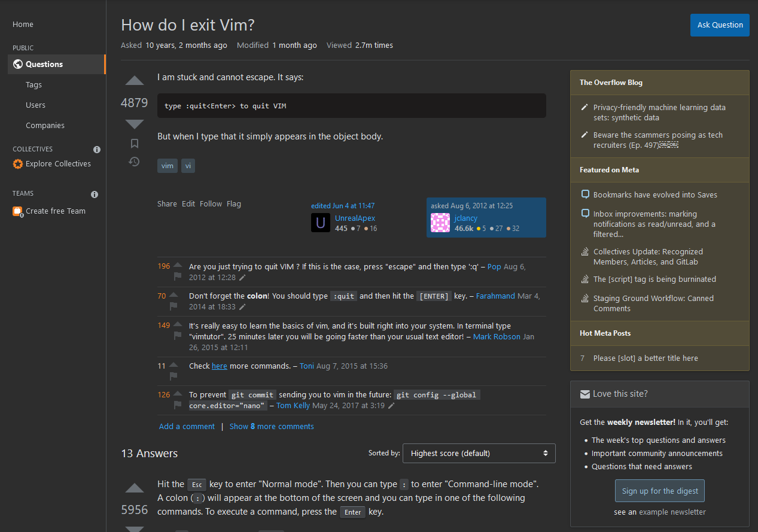Click the question's Flag link
This screenshot has width=758, height=532.
(x=234, y=204)
